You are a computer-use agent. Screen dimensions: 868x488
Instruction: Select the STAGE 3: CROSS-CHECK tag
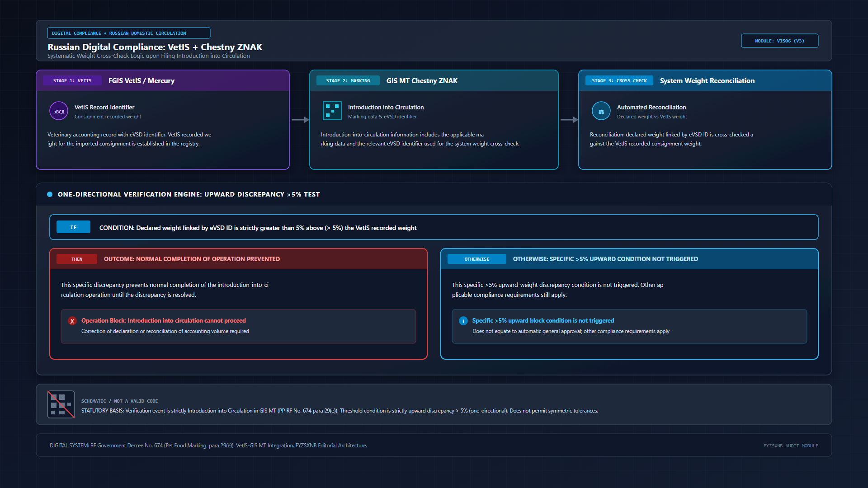pyautogui.click(x=619, y=81)
